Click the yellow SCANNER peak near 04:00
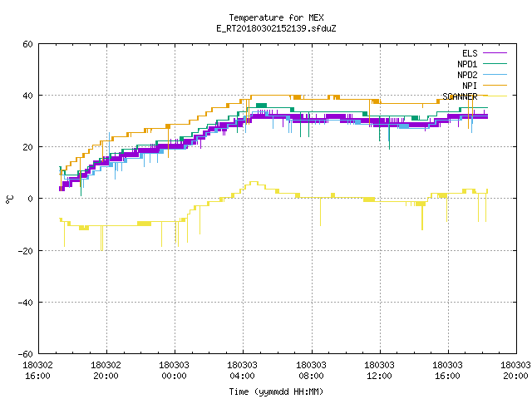This screenshot has height=399, width=532. [x=254, y=182]
